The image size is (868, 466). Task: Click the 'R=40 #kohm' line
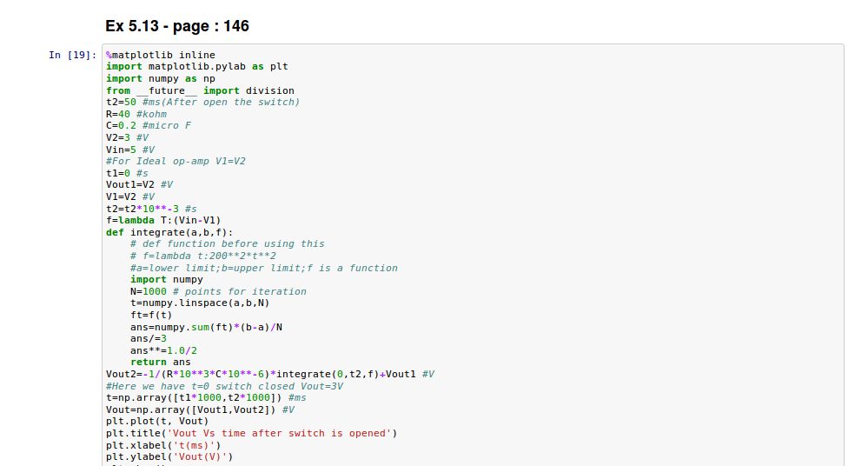[x=136, y=114]
